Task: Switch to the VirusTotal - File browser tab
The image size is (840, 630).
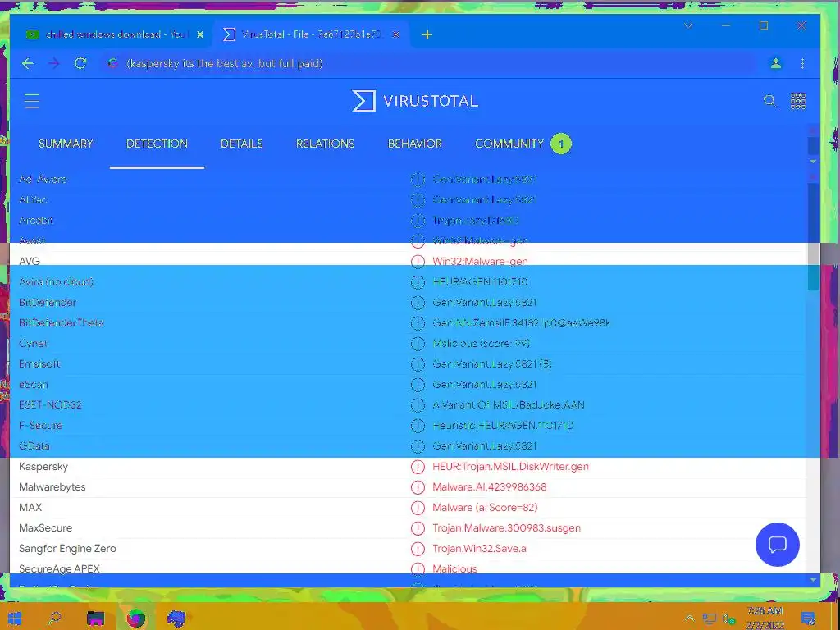Action: 312,34
